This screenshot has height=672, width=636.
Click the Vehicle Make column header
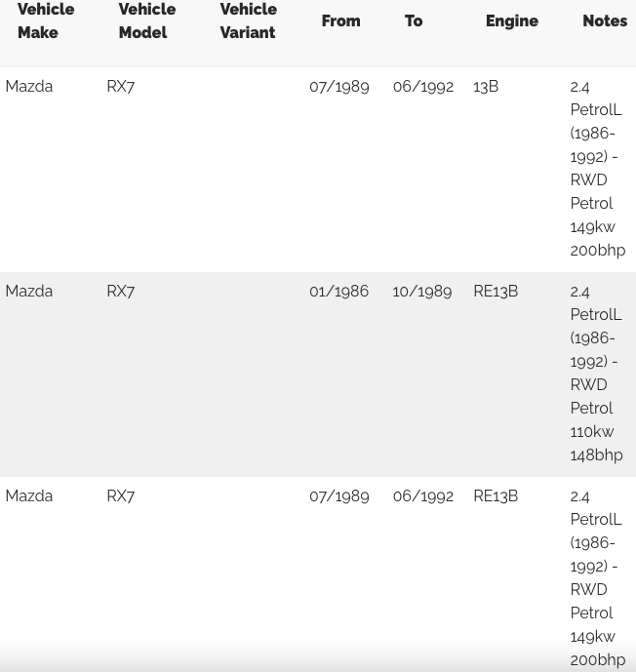coord(46,20)
